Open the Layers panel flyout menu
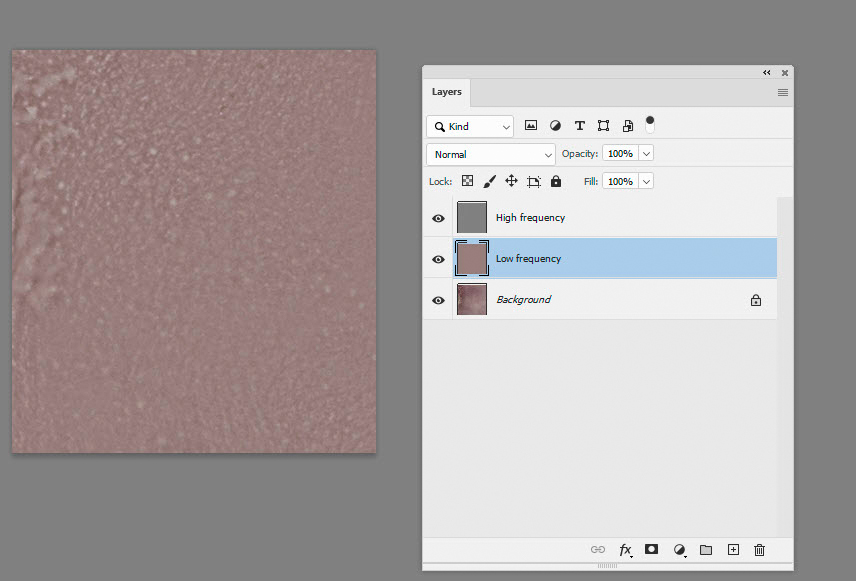The image size is (856, 581). 782,92
